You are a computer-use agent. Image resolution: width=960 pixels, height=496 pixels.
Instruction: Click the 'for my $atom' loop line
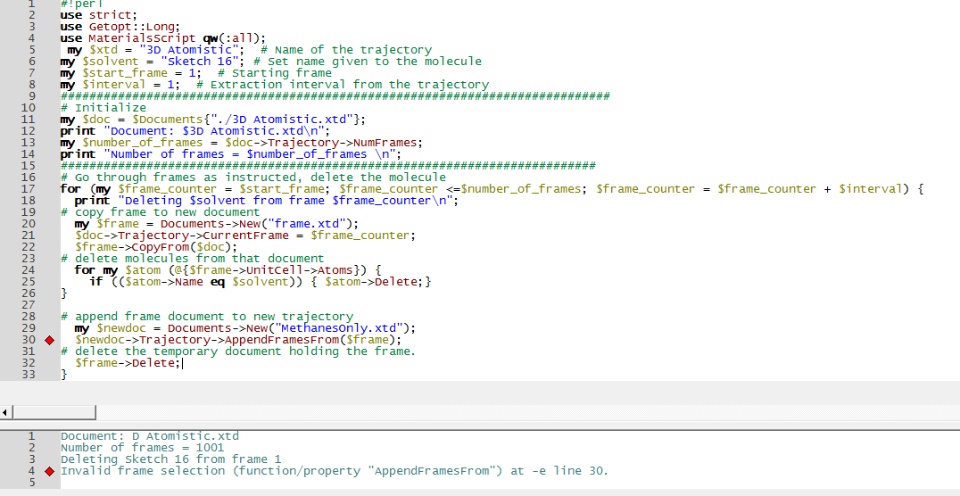tap(228, 271)
